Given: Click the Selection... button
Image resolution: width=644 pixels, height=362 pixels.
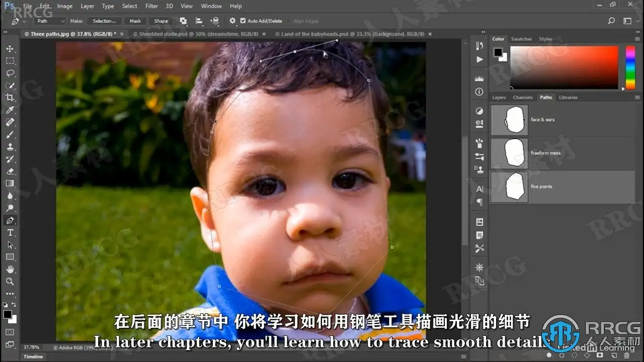Looking at the screenshot, I should point(104,21).
